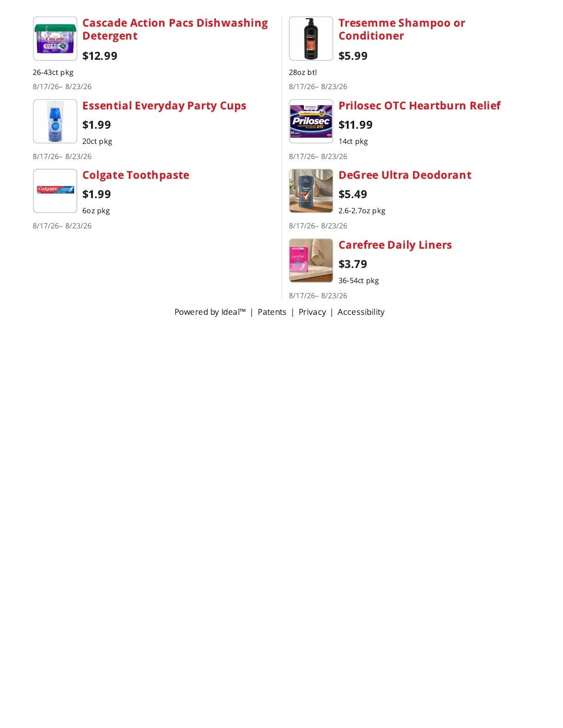Image resolution: width=563 pixels, height=728 pixels.
Task: Open the Prilosec OTC box thumbnail
Action: [x=311, y=121]
